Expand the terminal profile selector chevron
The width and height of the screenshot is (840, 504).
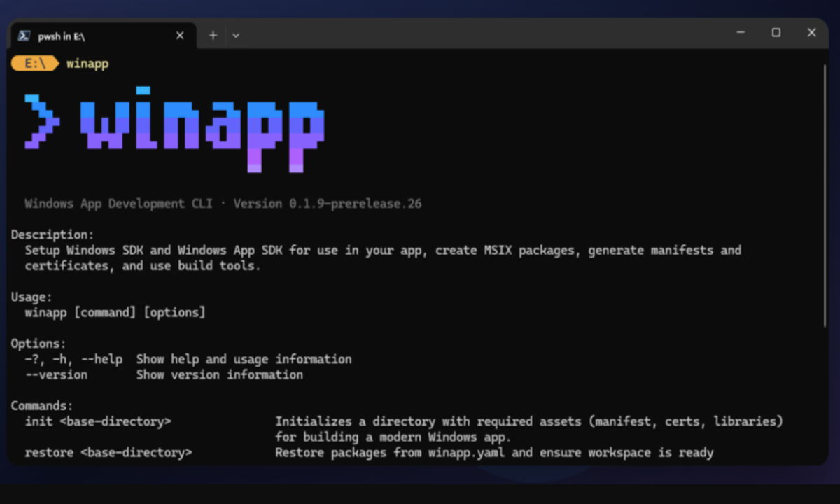pos(236,35)
